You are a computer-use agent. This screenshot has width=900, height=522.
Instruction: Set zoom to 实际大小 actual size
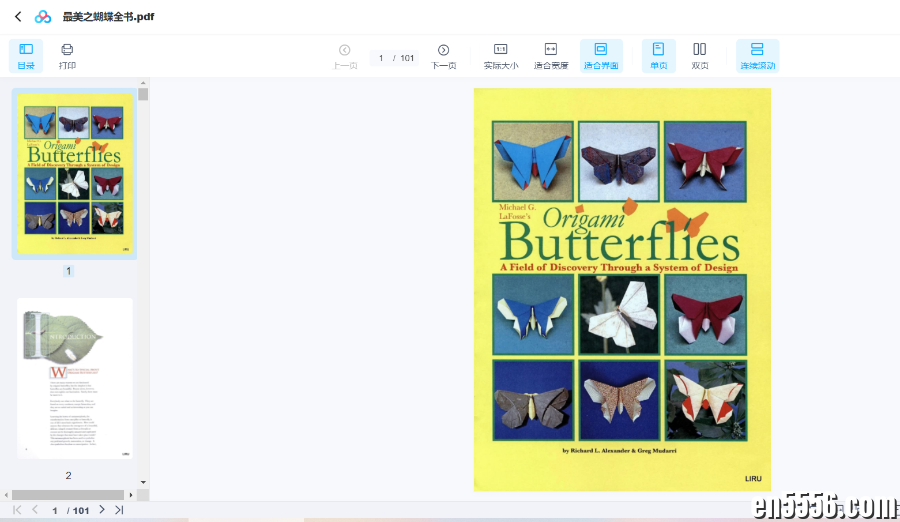click(x=501, y=56)
